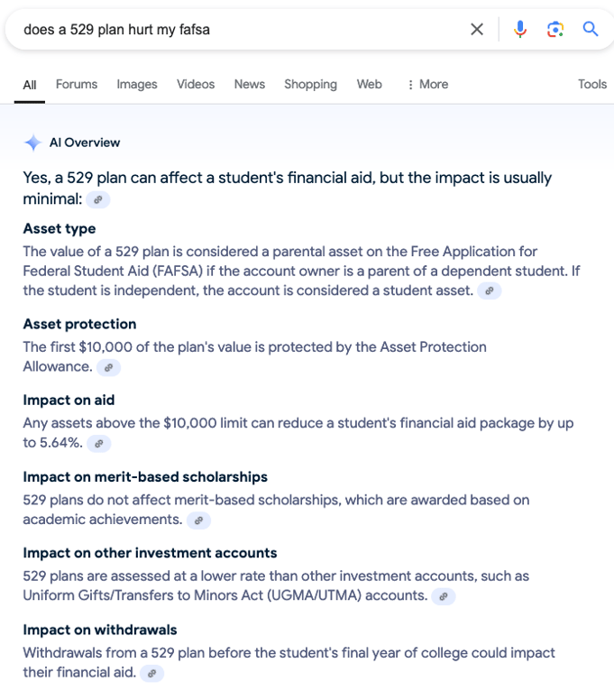Image resolution: width=614 pixels, height=700 pixels.
Task: Switch to the Images tab
Action: point(137,85)
